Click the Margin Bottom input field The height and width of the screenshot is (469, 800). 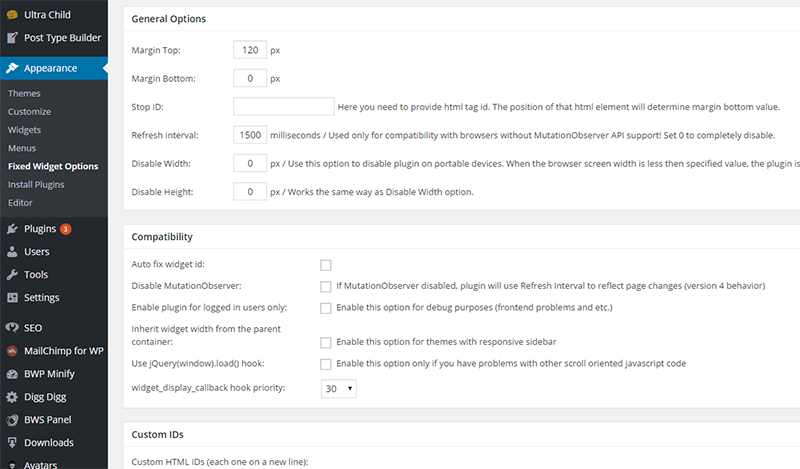[250, 79]
